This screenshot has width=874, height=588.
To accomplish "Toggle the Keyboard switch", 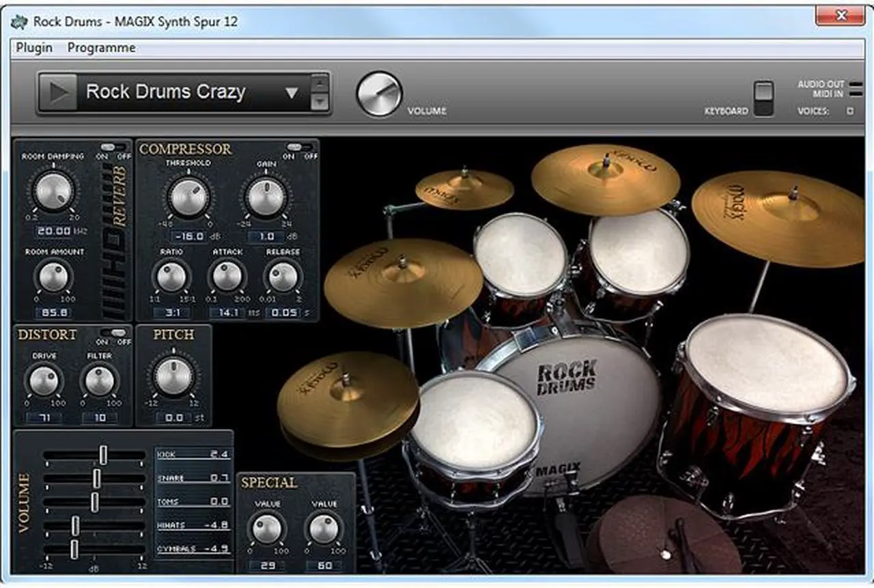I will tap(764, 98).
